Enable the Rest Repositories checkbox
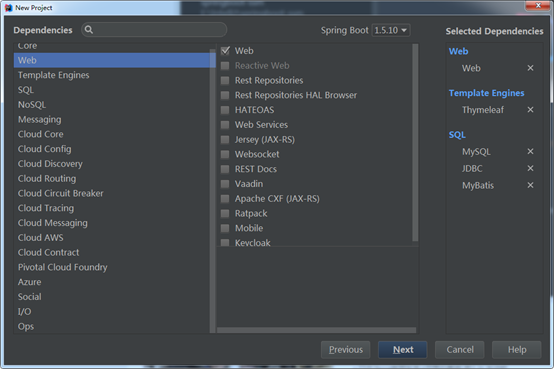The image size is (554, 369). click(225, 81)
